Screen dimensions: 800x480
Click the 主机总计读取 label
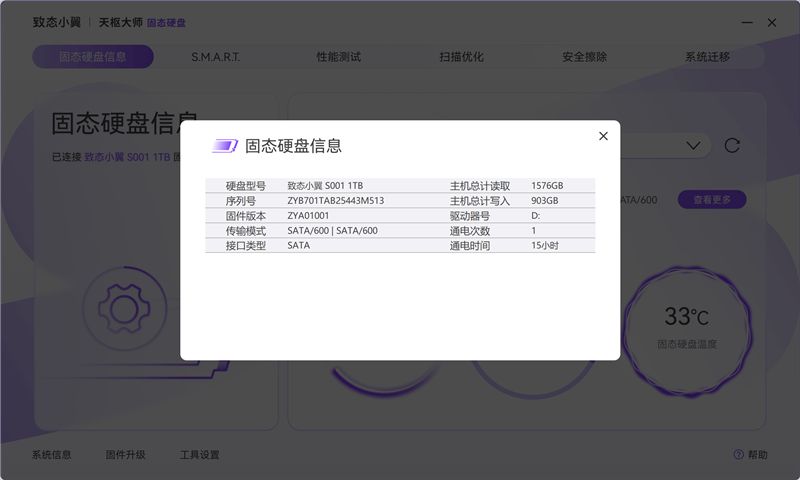point(480,186)
